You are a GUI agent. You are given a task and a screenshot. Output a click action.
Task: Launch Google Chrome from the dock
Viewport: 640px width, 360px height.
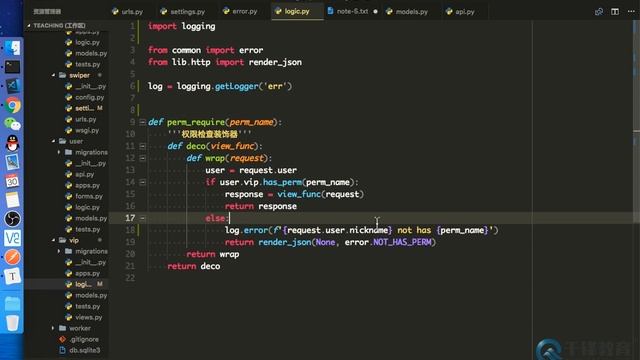pyautogui.click(x=12, y=105)
